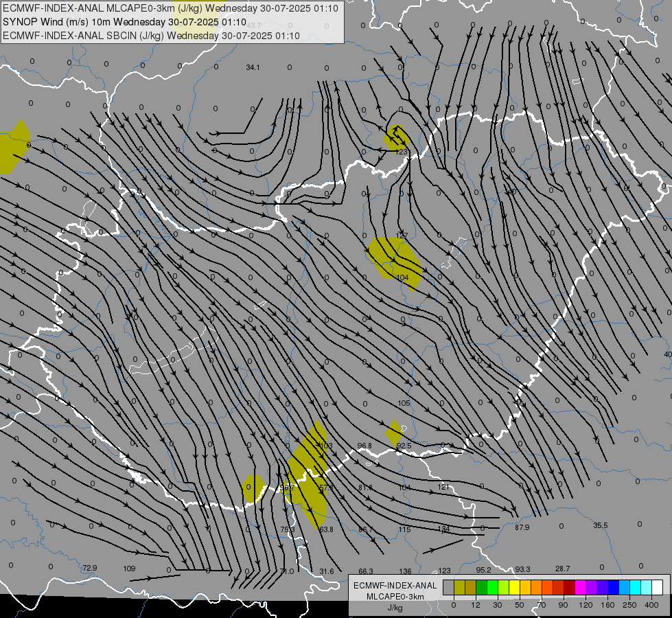
Task: Choose the magenta legend swatch
Action: (x=581, y=588)
